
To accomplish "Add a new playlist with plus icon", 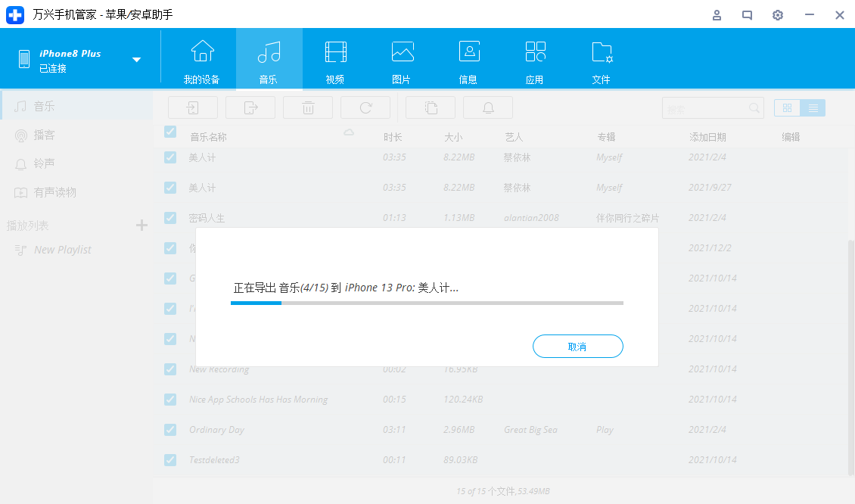I will pyautogui.click(x=141, y=226).
